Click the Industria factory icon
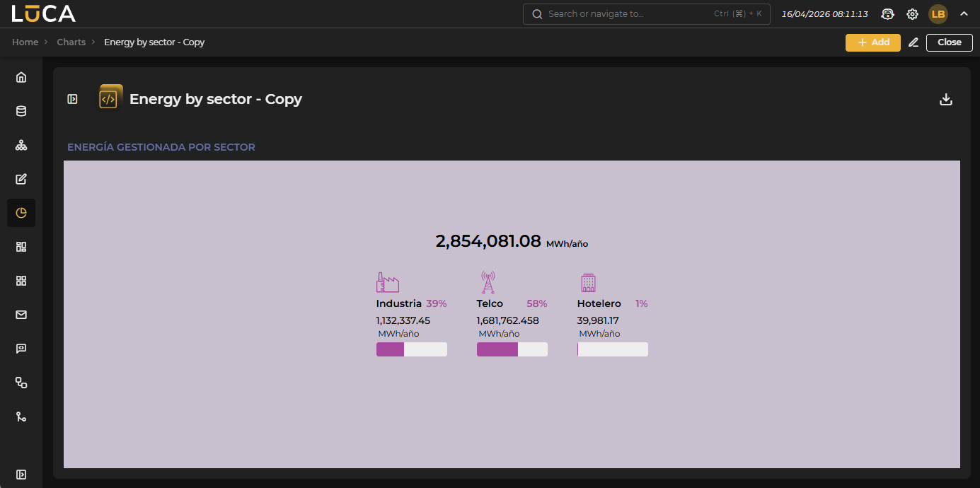980x488 pixels. [x=388, y=282]
